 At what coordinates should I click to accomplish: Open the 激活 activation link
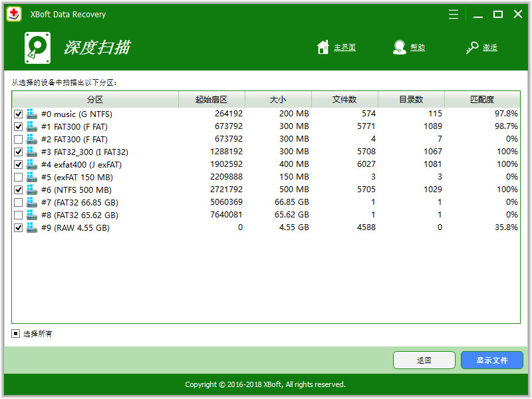(490, 47)
